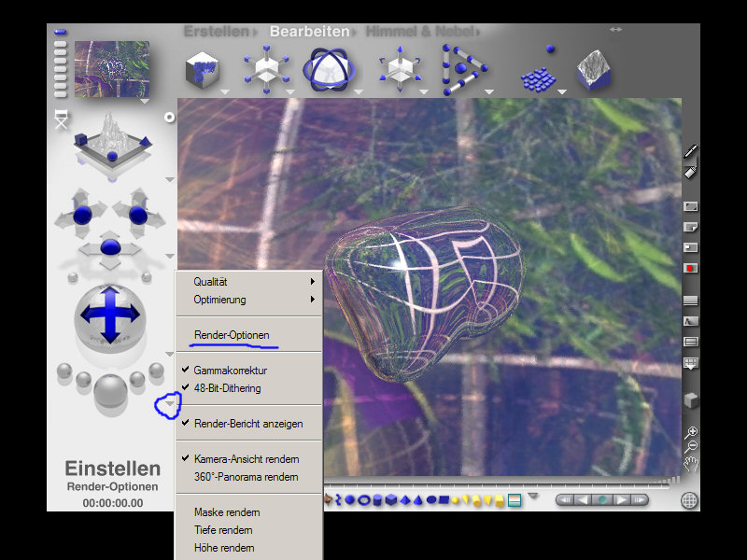Toggle the Time/Selection palette globe icon

689,500
